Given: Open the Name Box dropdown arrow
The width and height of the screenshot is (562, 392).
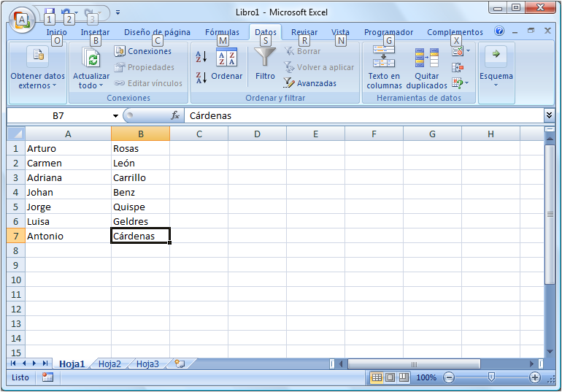Looking at the screenshot, I should click(x=115, y=116).
